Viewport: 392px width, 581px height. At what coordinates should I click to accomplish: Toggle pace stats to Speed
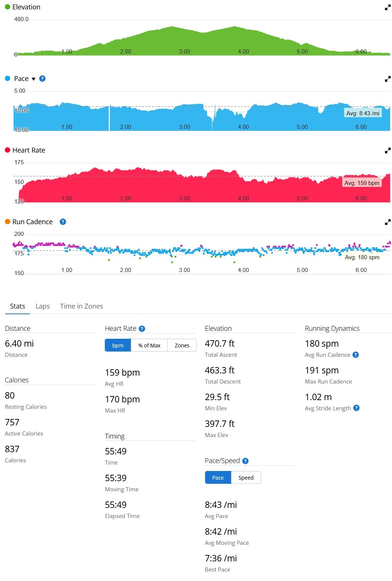coord(246,478)
